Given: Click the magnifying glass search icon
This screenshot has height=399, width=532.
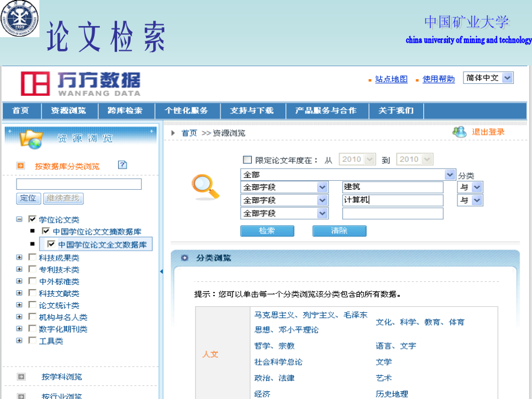Looking at the screenshot, I should [205, 187].
